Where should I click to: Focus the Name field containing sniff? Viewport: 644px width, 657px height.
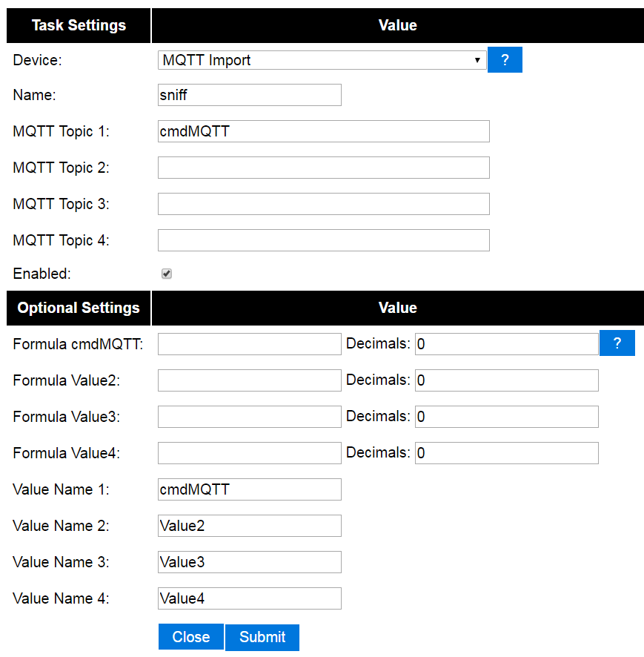click(x=250, y=95)
